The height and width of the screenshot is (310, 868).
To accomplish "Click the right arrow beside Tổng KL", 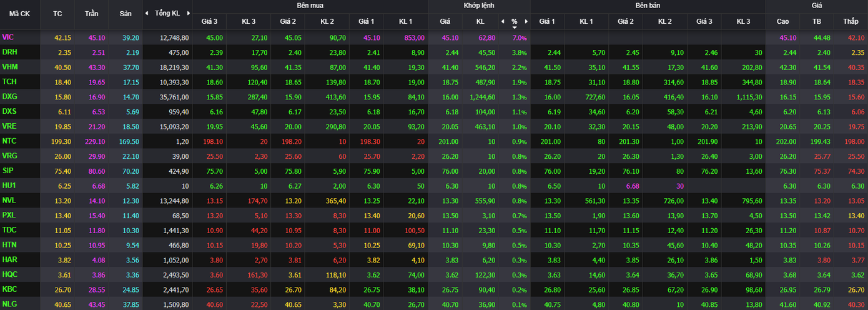I will point(188,13).
